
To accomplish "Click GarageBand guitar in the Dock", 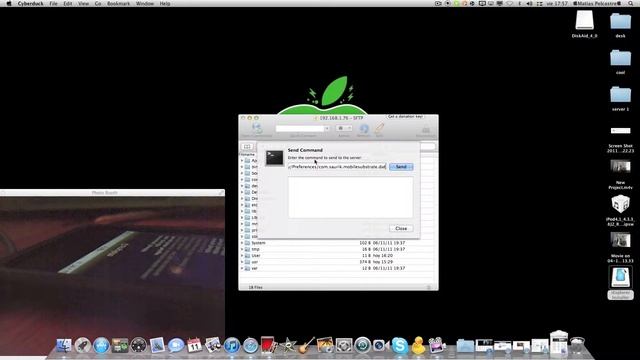I will 306,345.
